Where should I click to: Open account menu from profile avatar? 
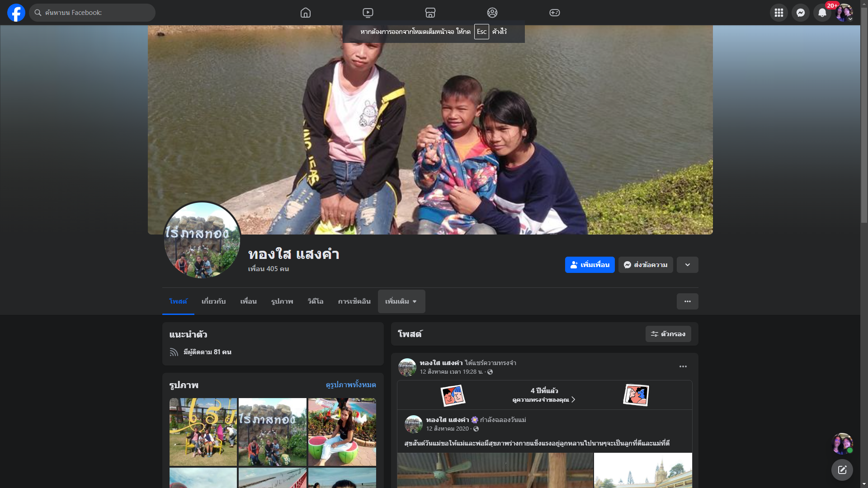844,13
